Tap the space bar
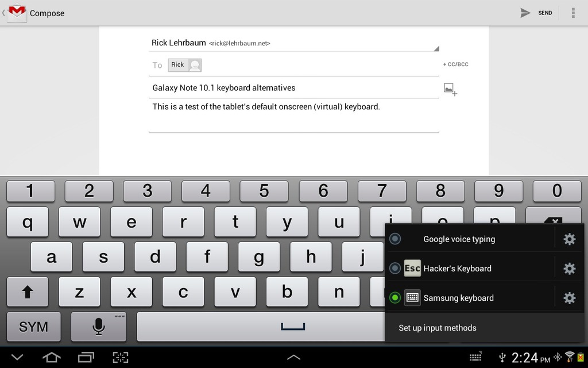This screenshot has width=588, height=368. click(261, 327)
